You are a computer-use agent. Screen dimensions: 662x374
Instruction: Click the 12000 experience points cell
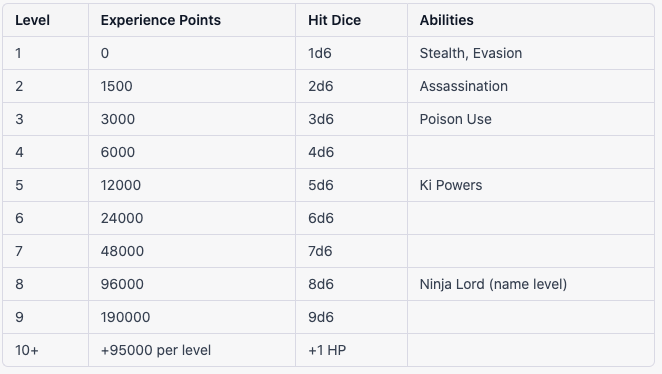point(192,185)
